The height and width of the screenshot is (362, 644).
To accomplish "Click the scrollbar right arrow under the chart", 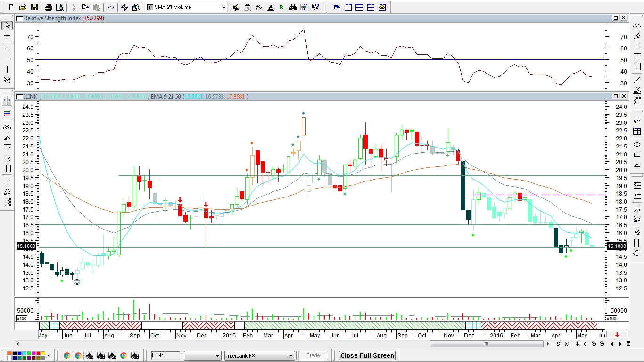I will point(548,344).
